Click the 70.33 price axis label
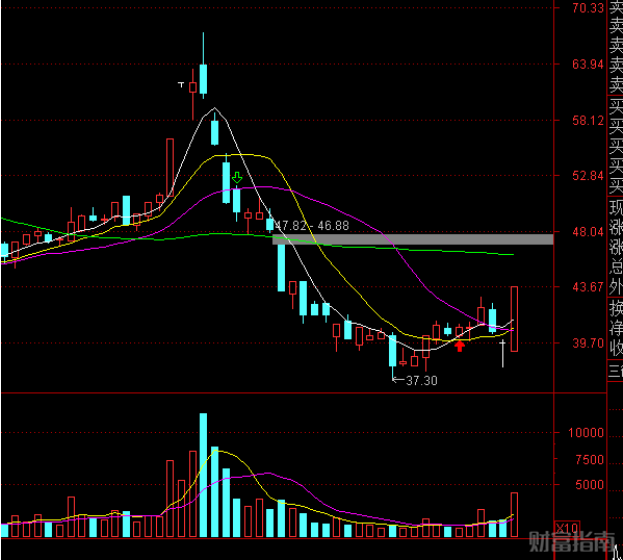623x560 pixels. [588, 8]
